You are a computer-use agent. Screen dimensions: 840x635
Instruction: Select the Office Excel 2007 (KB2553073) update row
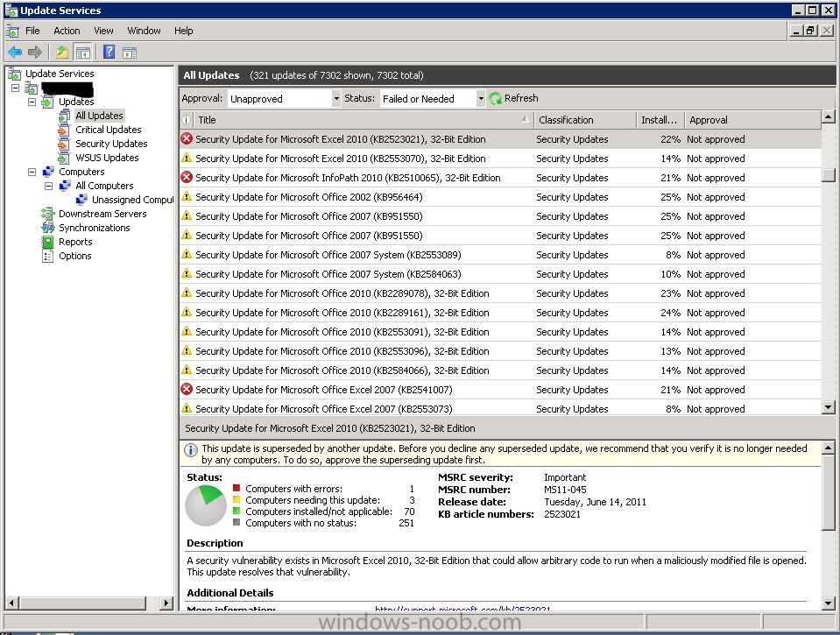click(500, 409)
